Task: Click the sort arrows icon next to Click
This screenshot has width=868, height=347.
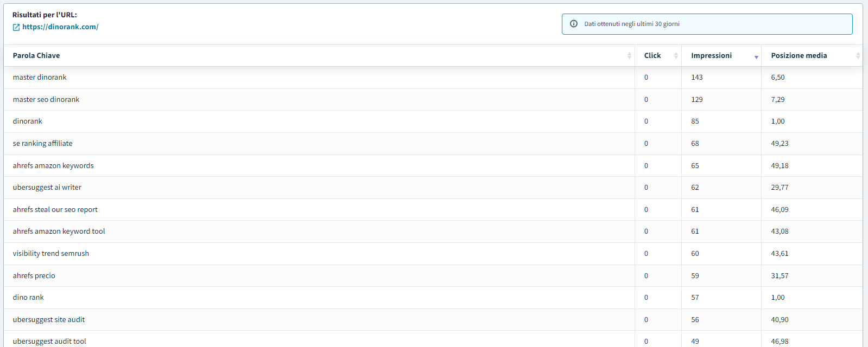Action: pos(676,56)
